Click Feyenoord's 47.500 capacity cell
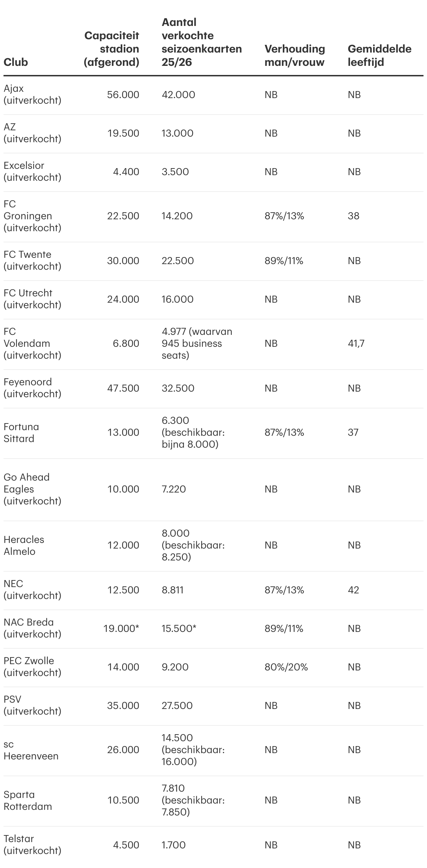The image size is (427, 868). point(123,388)
